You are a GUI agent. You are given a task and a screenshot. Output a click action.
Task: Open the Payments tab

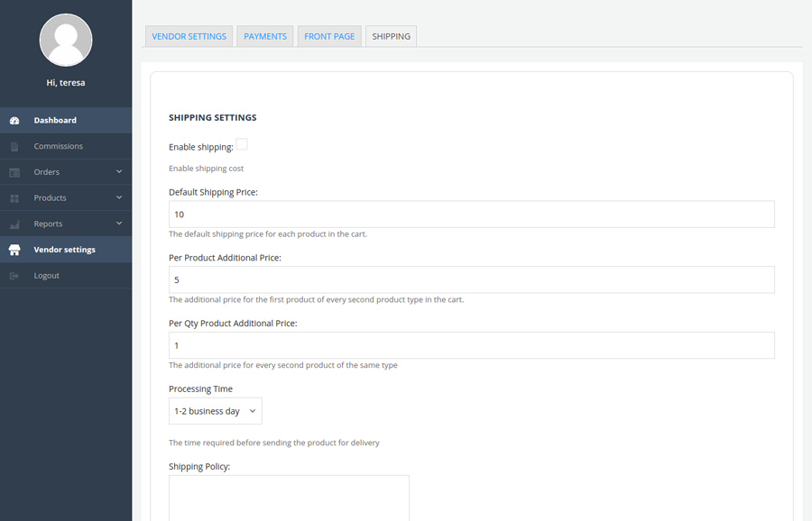pyautogui.click(x=265, y=36)
